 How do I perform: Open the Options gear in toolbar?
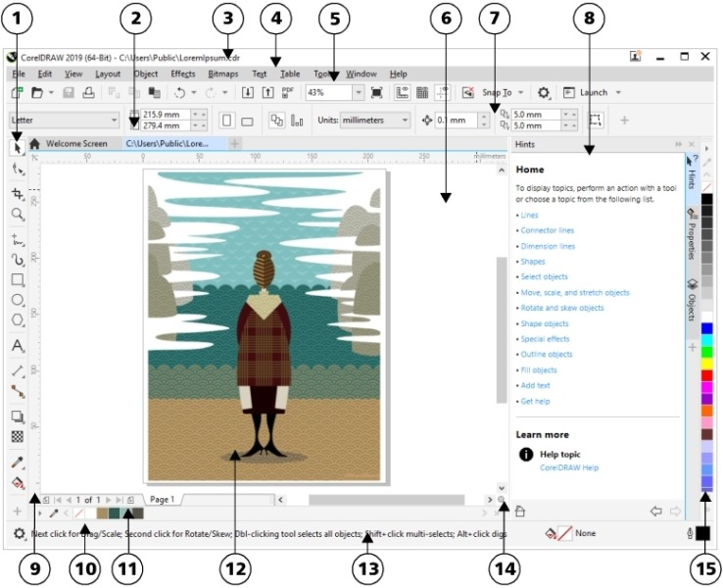(544, 93)
